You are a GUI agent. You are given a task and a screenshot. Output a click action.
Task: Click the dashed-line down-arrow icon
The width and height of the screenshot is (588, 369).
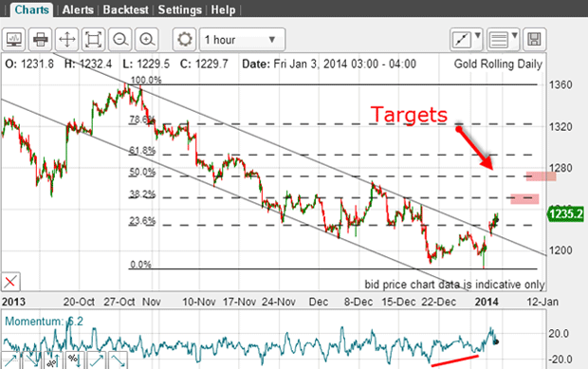coord(31,360)
